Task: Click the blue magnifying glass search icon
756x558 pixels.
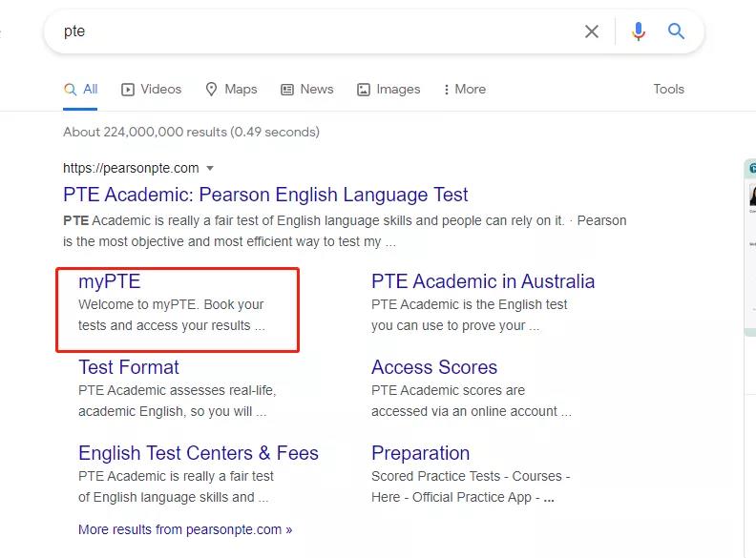Action: [676, 31]
